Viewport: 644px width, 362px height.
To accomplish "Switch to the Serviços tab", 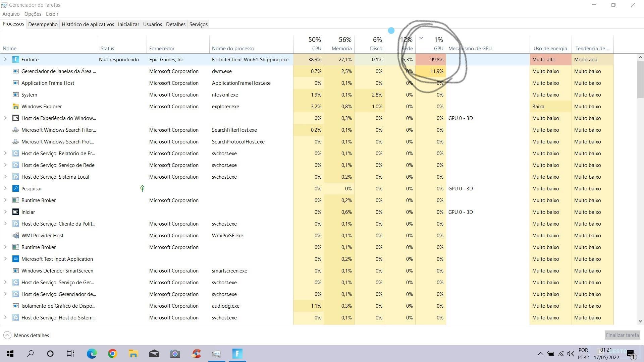I will (199, 24).
